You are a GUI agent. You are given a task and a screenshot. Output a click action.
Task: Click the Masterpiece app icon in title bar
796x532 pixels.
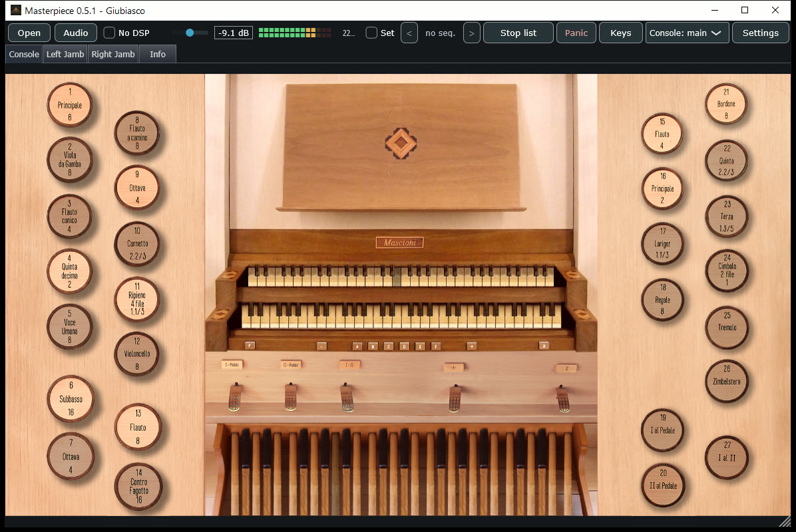coord(16,10)
